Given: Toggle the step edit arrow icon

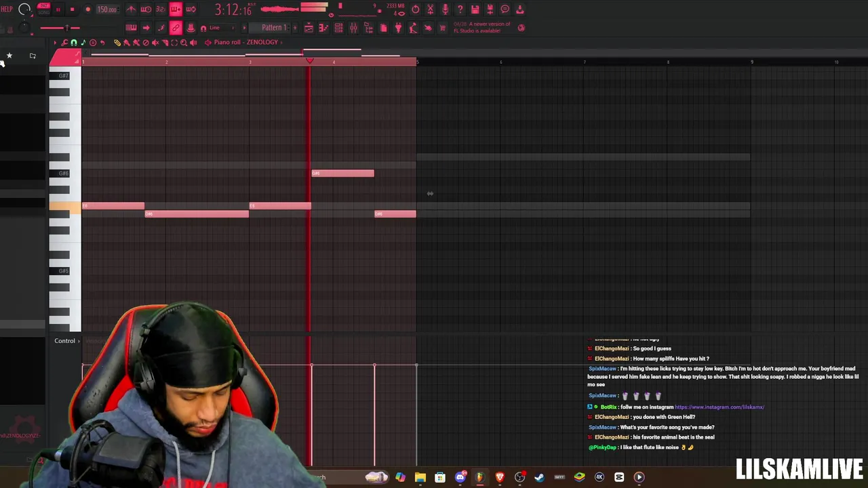Looking at the screenshot, I should 146,28.
